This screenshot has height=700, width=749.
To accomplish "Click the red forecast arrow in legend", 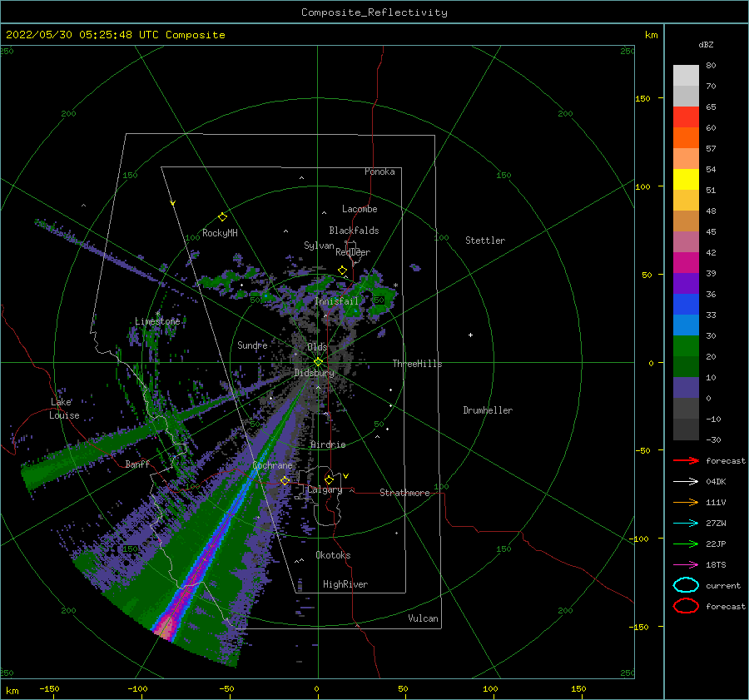I will (x=686, y=460).
